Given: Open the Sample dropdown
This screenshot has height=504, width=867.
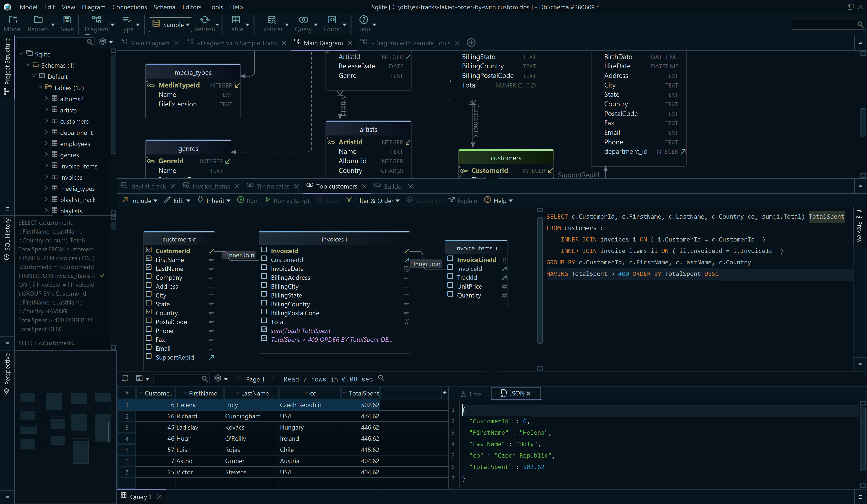Looking at the screenshot, I should [171, 24].
